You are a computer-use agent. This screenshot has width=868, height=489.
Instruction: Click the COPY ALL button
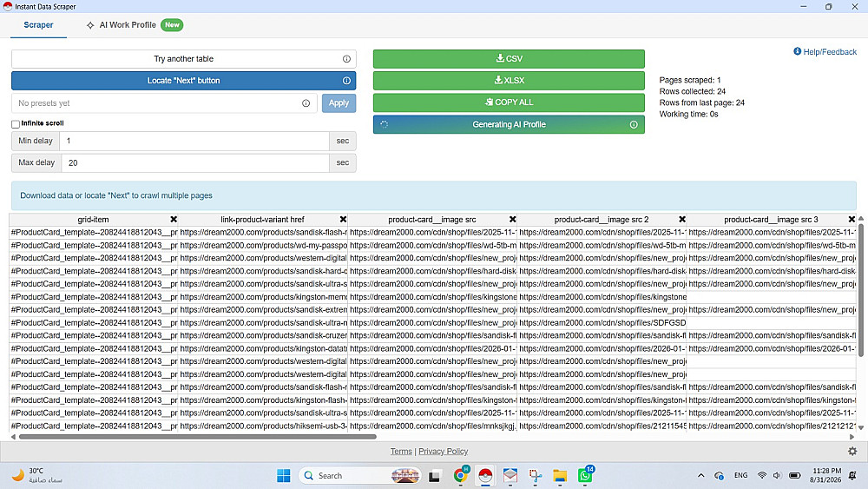point(509,102)
